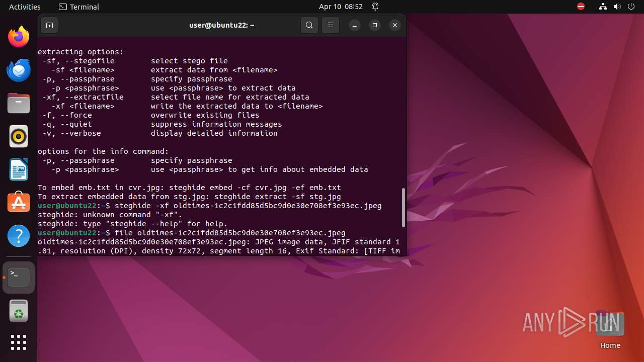Viewport: 644px width, 362px height.
Task: Click 'steghide: unknown command' error line
Action: 110,215
